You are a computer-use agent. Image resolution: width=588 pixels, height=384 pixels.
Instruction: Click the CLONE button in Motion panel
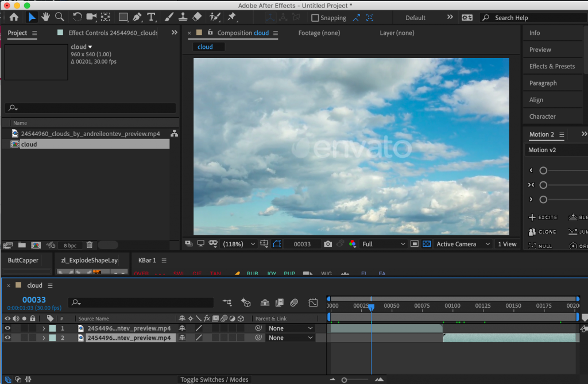click(x=543, y=232)
